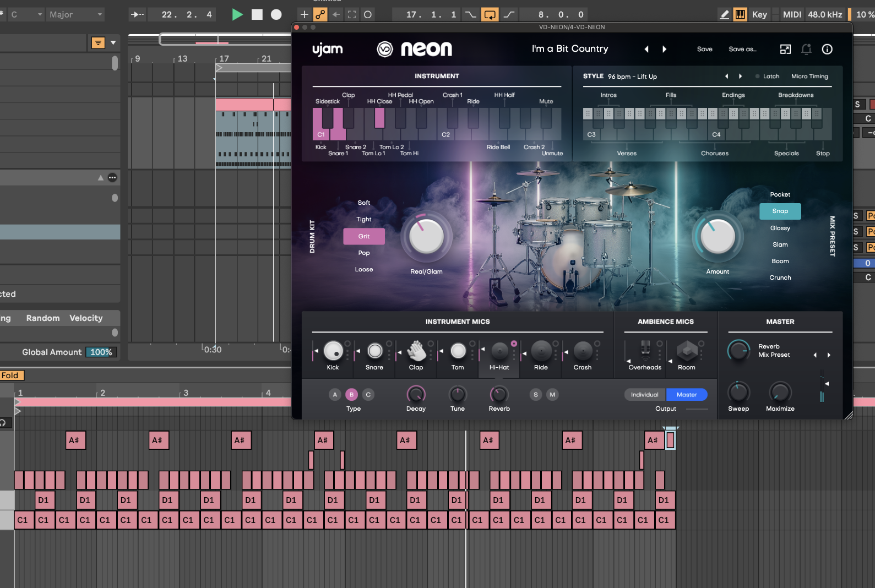Screen dimensions: 875x588
Task: Mute the channel with the M button
Action: [x=552, y=395]
